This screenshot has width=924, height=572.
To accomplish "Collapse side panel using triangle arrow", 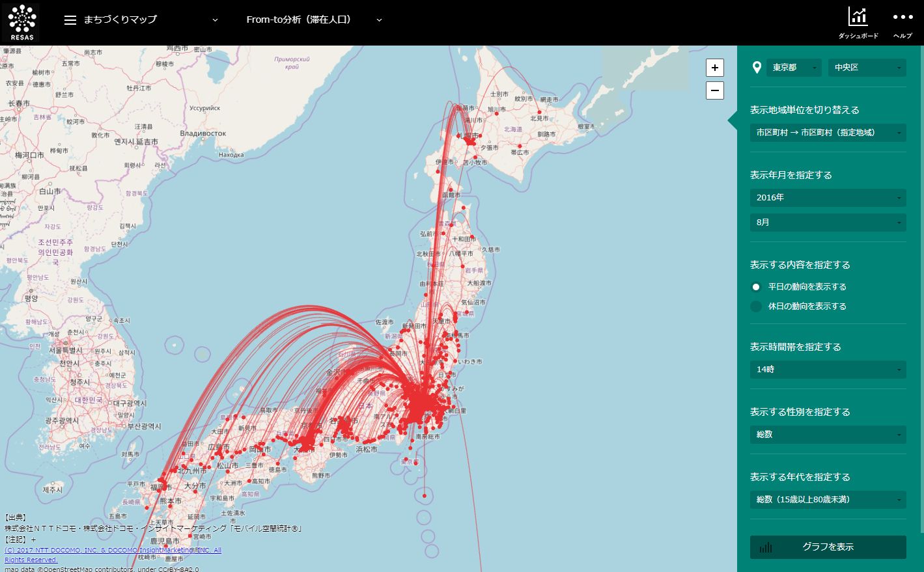I will (x=733, y=120).
